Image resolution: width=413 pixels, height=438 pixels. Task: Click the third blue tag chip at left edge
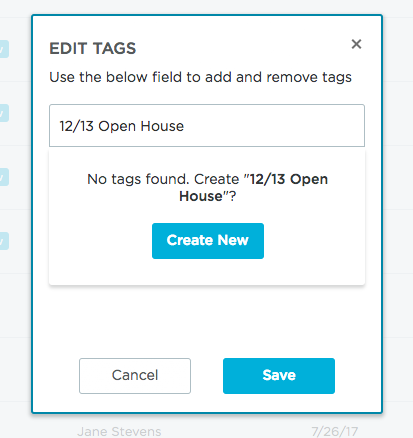click(4, 177)
